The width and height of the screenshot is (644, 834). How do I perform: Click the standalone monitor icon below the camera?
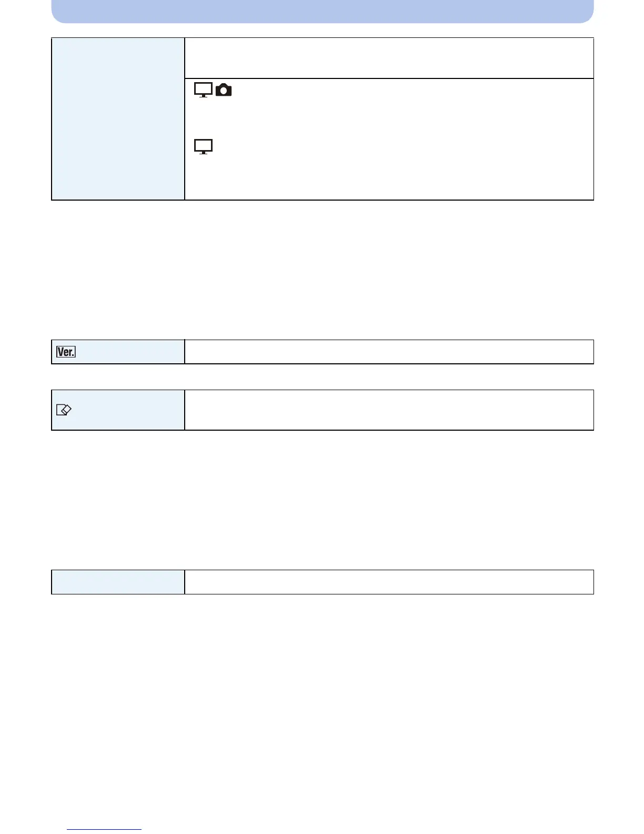[x=203, y=146]
